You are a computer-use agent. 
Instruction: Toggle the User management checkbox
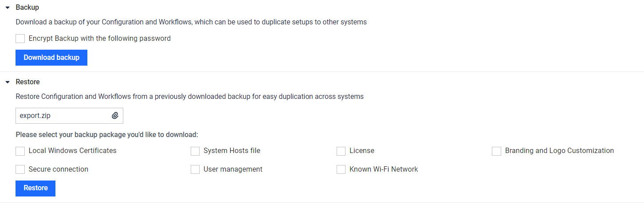(195, 169)
